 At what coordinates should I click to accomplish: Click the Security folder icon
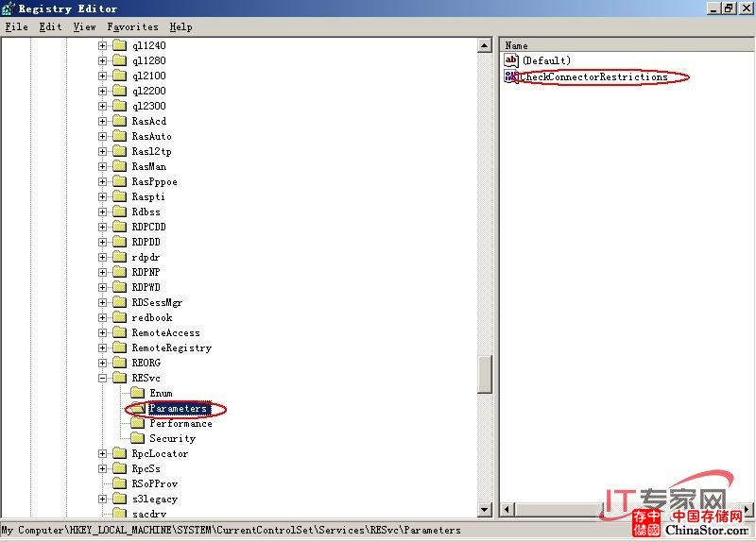tap(136, 438)
